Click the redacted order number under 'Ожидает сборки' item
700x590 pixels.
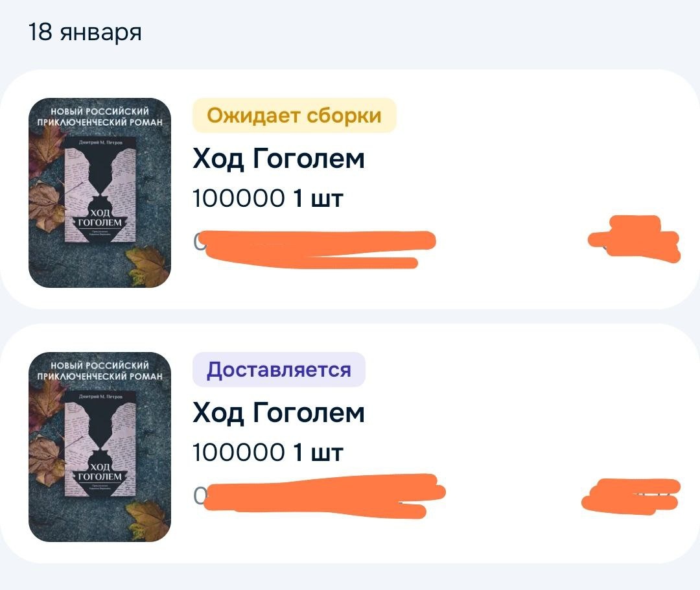point(314,248)
